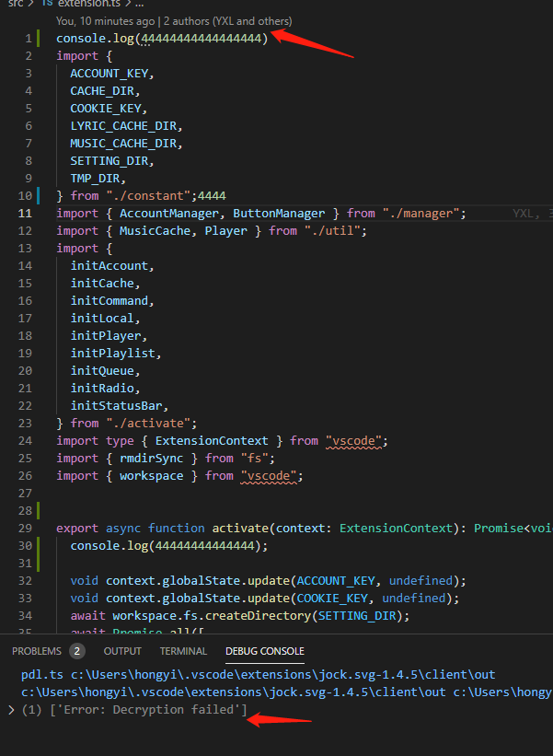
Task: Click initStatusBar on line 22
Action: [x=116, y=405]
